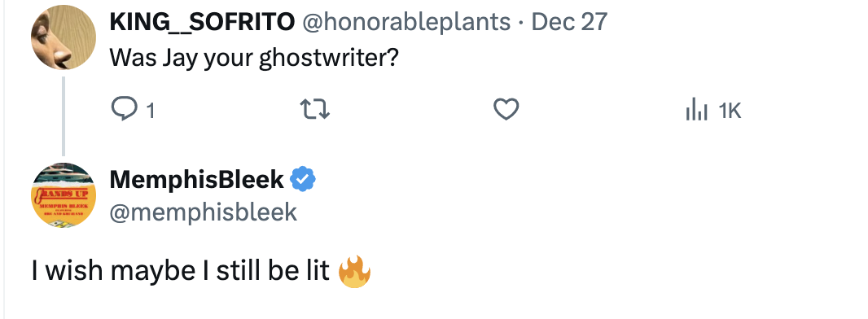Click the MemphisBleek display name
The image size is (868, 319).
tap(196, 180)
